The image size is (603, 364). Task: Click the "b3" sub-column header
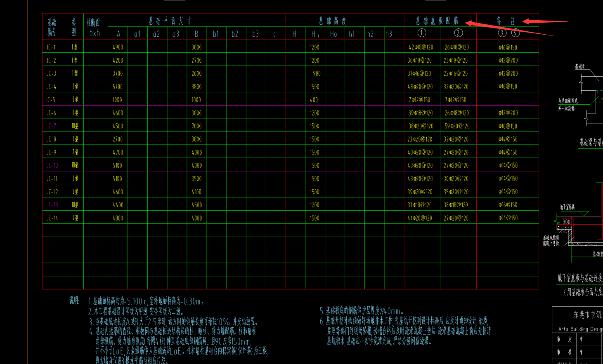pos(255,34)
